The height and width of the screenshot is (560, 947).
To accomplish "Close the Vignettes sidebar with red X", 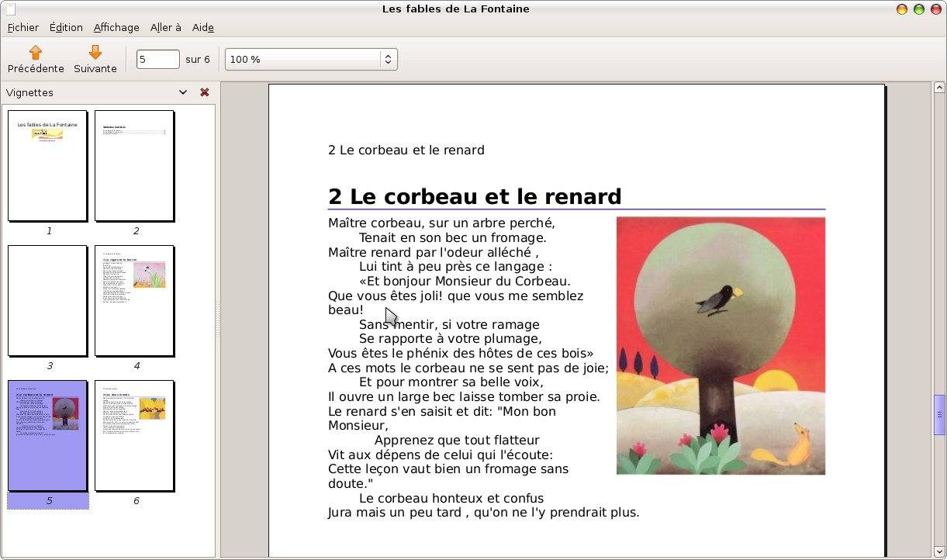I will 205,92.
